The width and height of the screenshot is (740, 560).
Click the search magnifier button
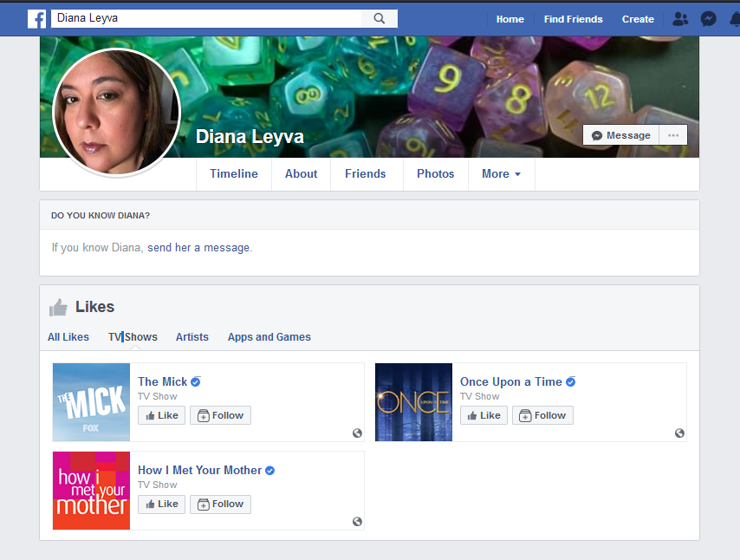[380, 19]
